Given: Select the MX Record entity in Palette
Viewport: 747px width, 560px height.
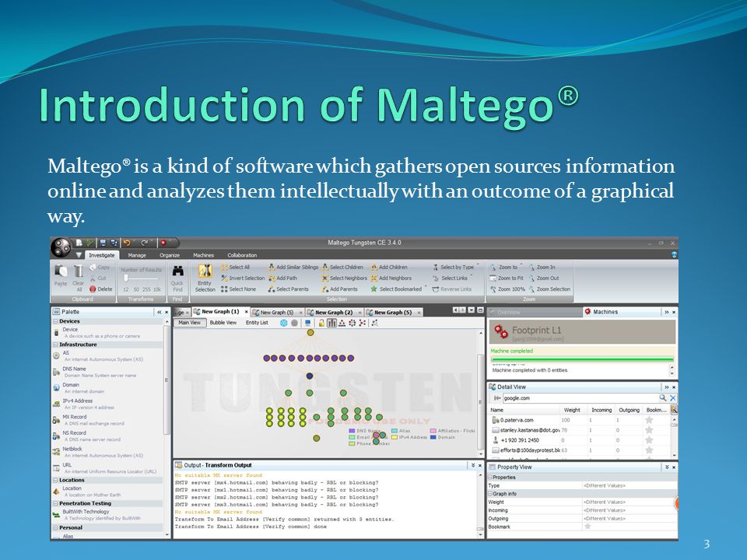Looking at the screenshot, I should (x=109, y=420).
